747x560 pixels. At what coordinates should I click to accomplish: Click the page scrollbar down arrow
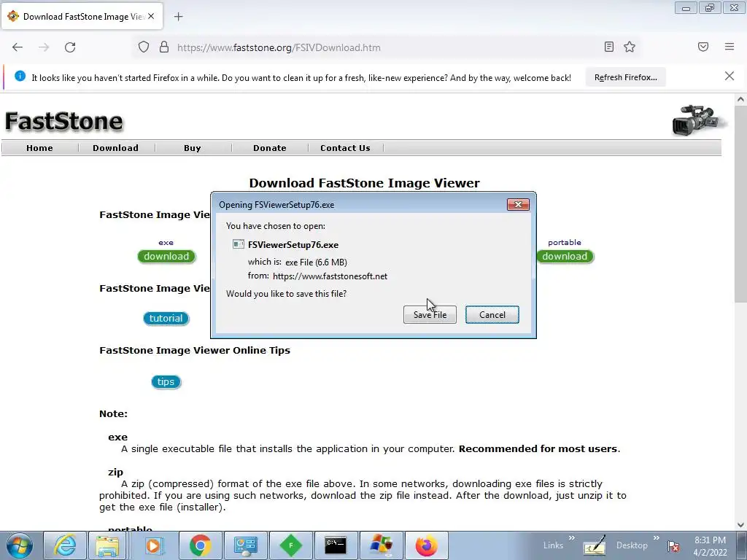click(740, 525)
